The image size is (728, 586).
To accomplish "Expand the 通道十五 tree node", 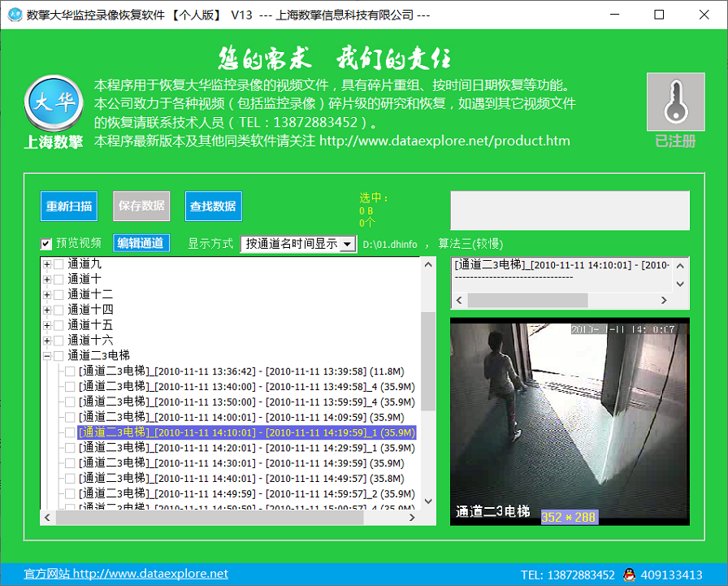I will point(47,325).
